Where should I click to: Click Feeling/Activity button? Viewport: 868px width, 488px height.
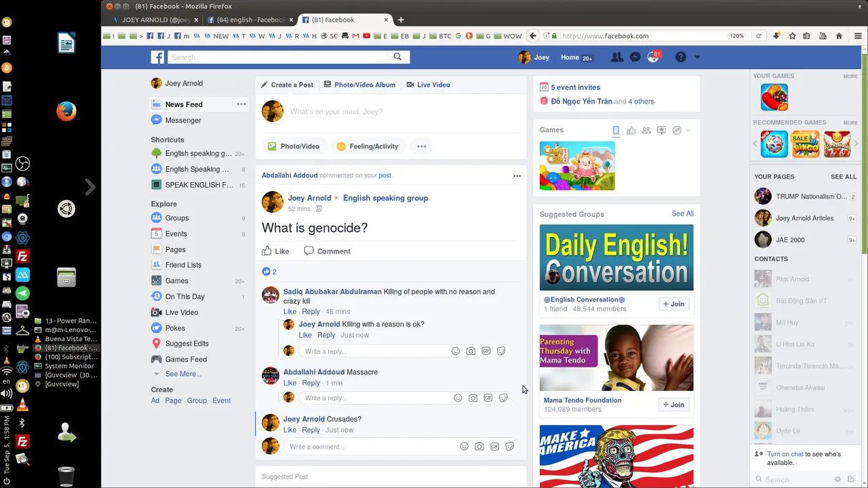(368, 146)
